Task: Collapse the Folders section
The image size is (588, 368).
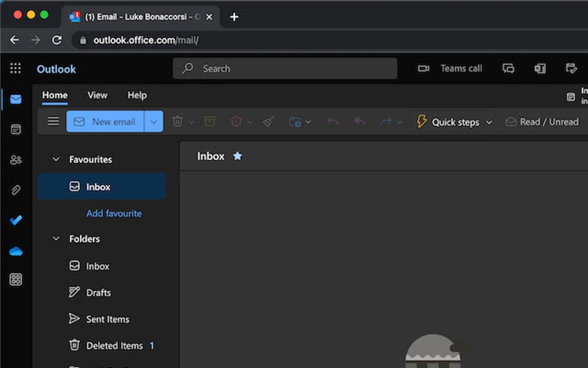Action: pyautogui.click(x=56, y=238)
